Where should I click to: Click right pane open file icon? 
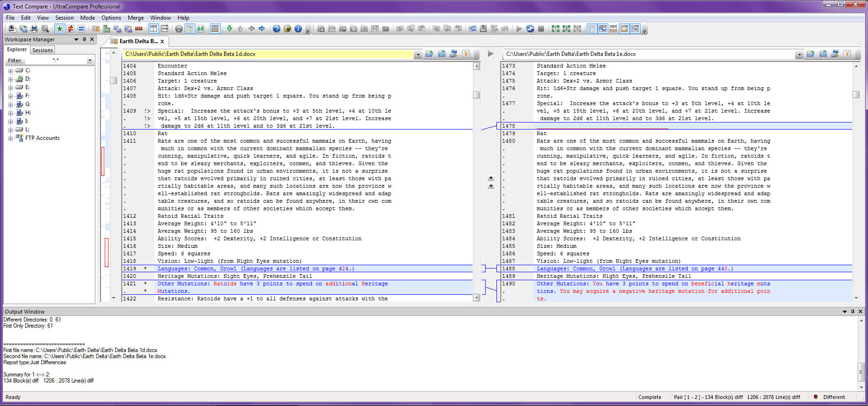(811, 54)
